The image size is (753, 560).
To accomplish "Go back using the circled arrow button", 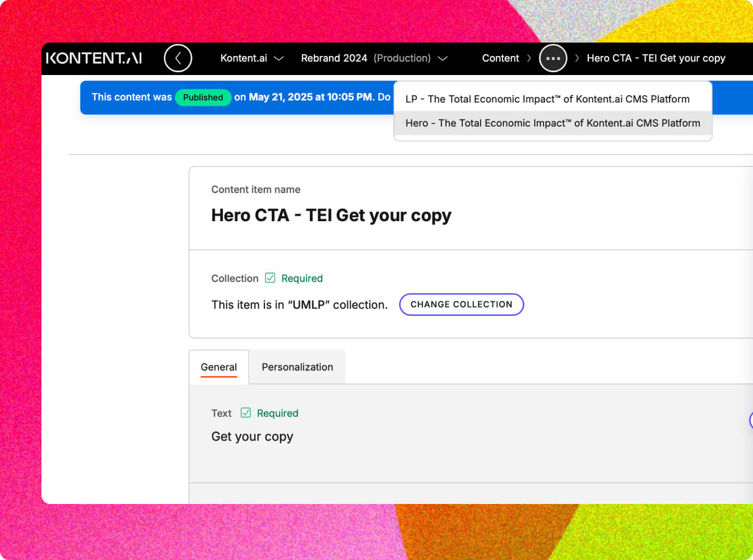I will [x=178, y=58].
